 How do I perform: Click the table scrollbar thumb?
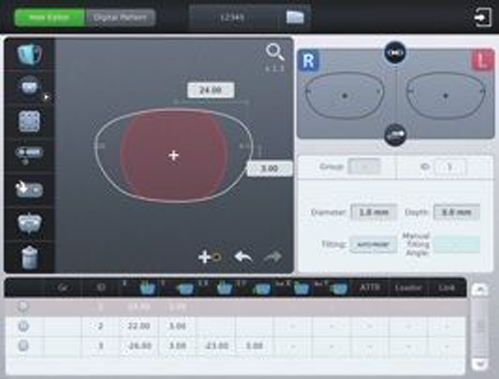(x=480, y=326)
